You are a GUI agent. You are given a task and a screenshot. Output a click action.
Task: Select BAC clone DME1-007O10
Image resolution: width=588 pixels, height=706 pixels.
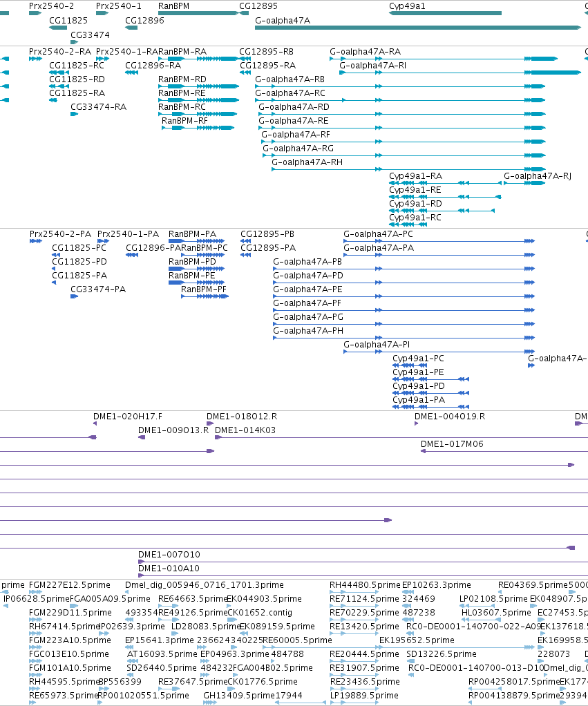point(169,555)
